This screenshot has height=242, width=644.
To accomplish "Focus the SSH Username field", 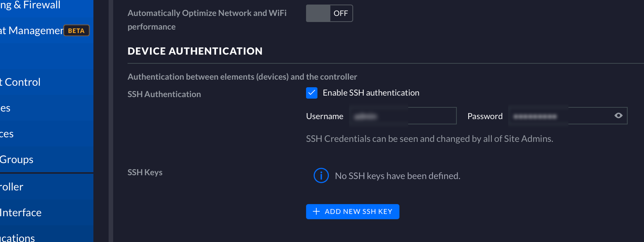I will pos(403,116).
